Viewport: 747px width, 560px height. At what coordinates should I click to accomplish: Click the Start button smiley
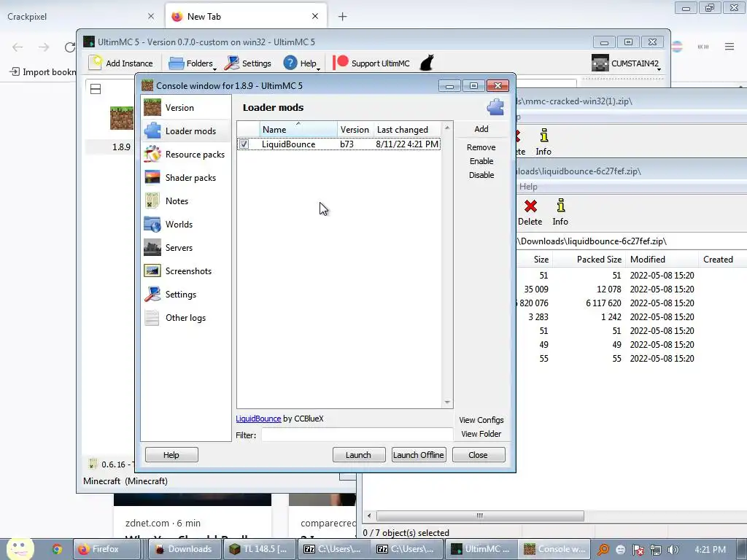click(x=20, y=548)
